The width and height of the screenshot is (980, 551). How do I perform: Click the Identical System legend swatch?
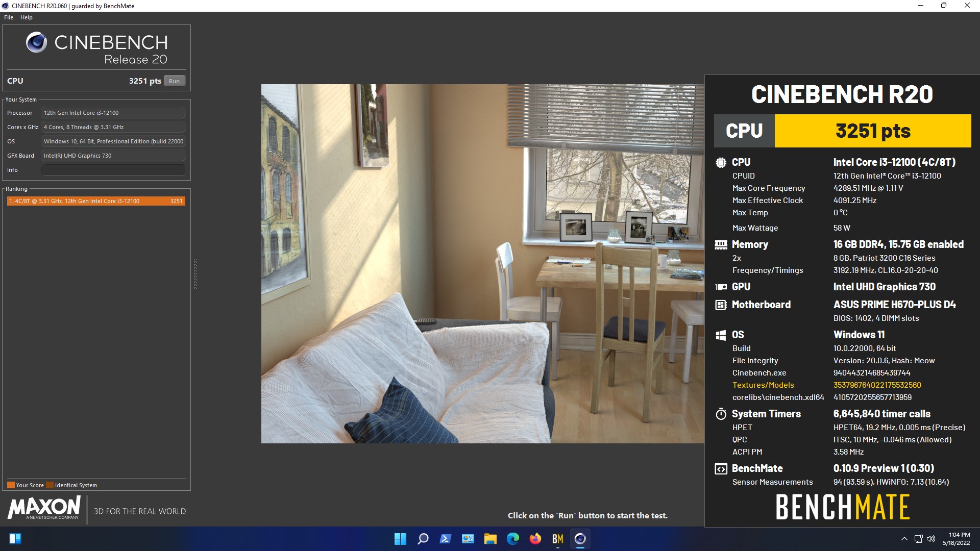tap(50, 485)
